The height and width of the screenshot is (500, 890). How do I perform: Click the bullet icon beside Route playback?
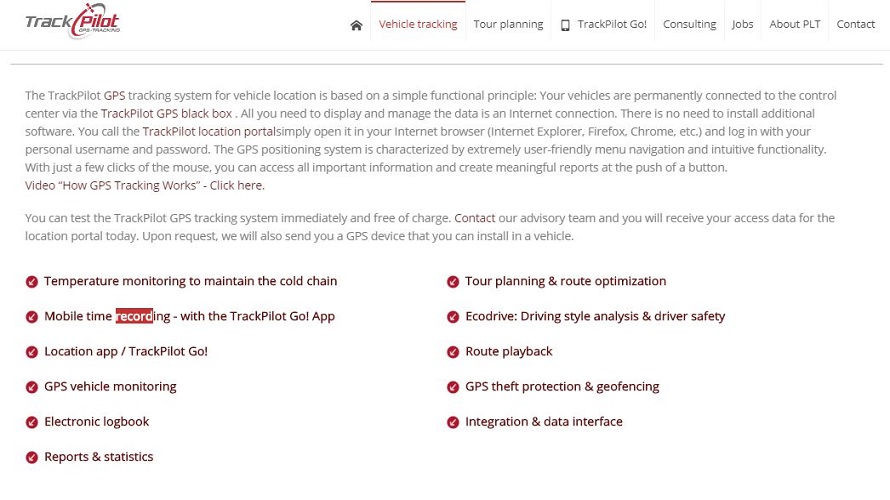coord(453,352)
